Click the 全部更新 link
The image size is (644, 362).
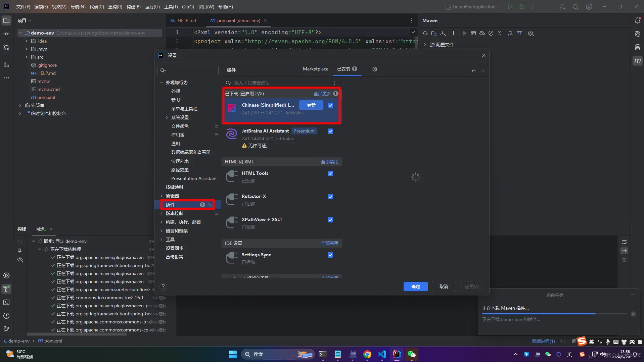[x=322, y=94]
